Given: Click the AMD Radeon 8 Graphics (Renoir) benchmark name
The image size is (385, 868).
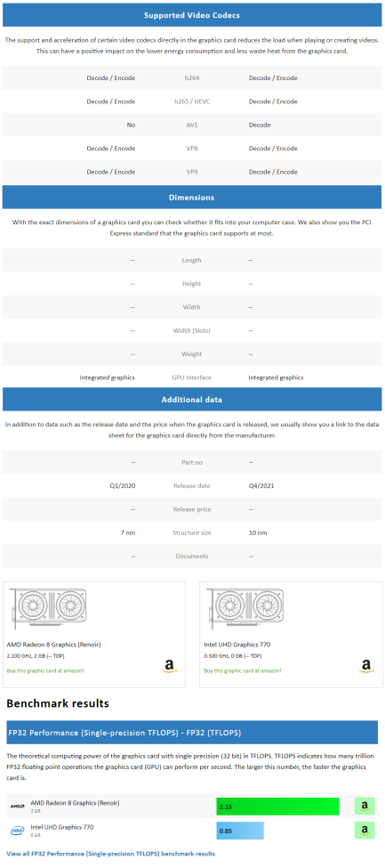Looking at the screenshot, I should point(75,802).
